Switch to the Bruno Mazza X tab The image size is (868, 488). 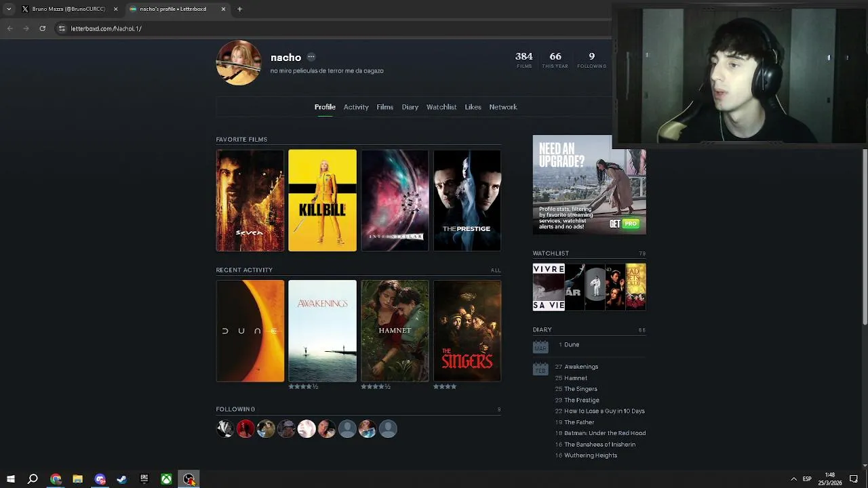68,9
